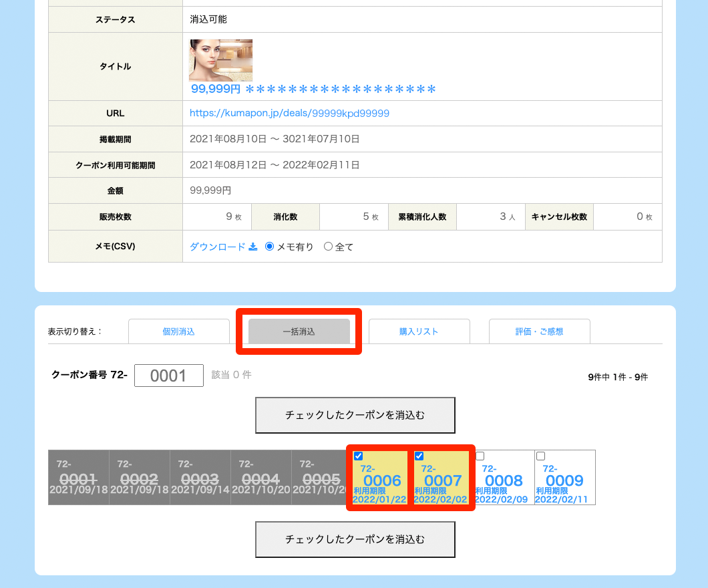Click the top チェックしたクーポンを消込む button
The width and height of the screenshot is (708, 588).
tap(355, 415)
